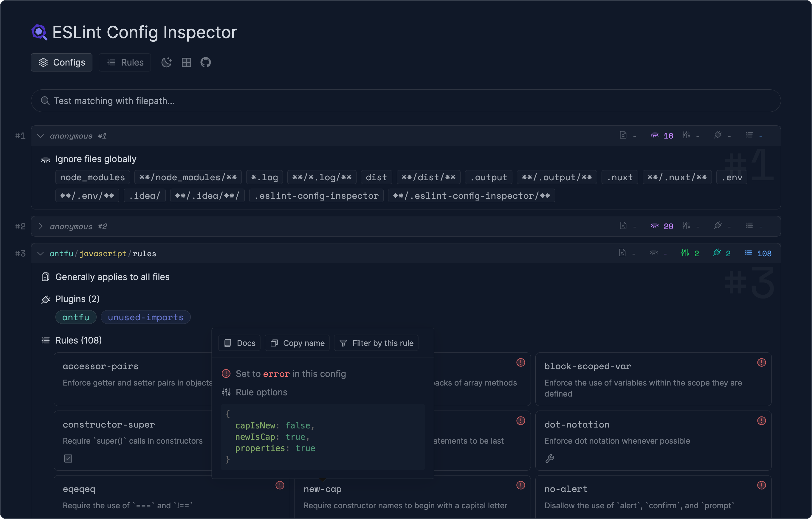Switch to the Rules tab
The image size is (812, 519).
tap(125, 62)
